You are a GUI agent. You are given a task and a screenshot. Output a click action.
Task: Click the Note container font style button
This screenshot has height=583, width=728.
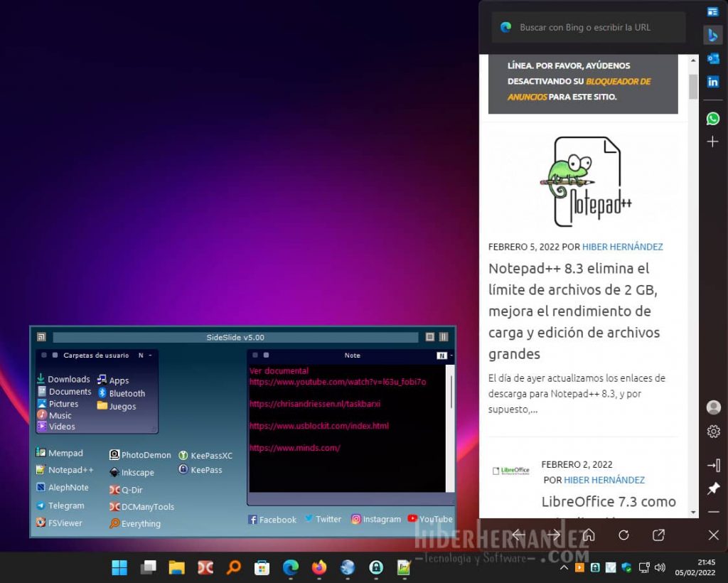tap(441, 355)
